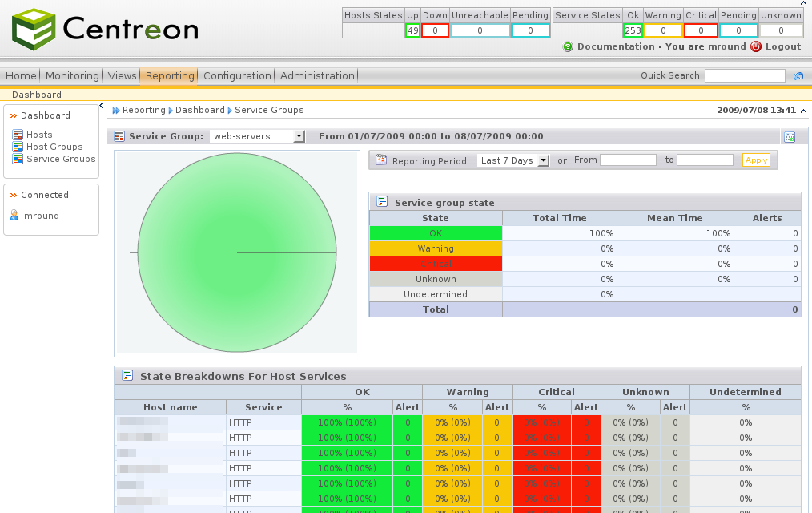812x513 pixels.
Task: Open the Configuration menu tab
Action: [x=237, y=75]
